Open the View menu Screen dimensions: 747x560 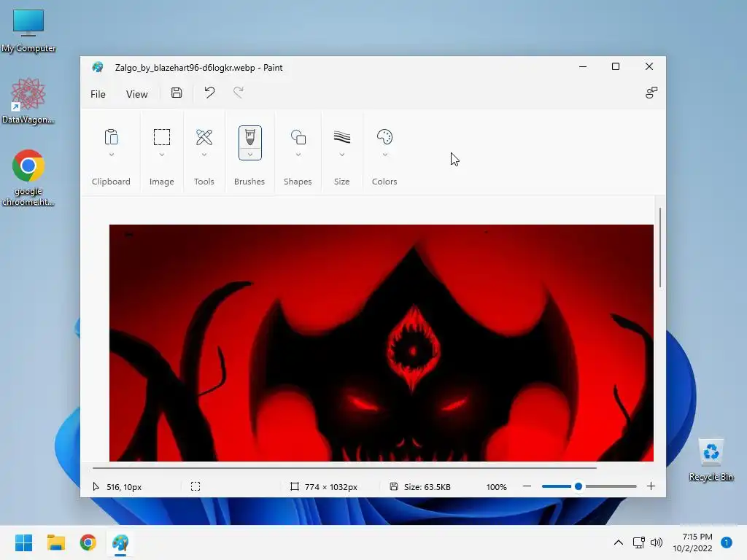click(136, 94)
